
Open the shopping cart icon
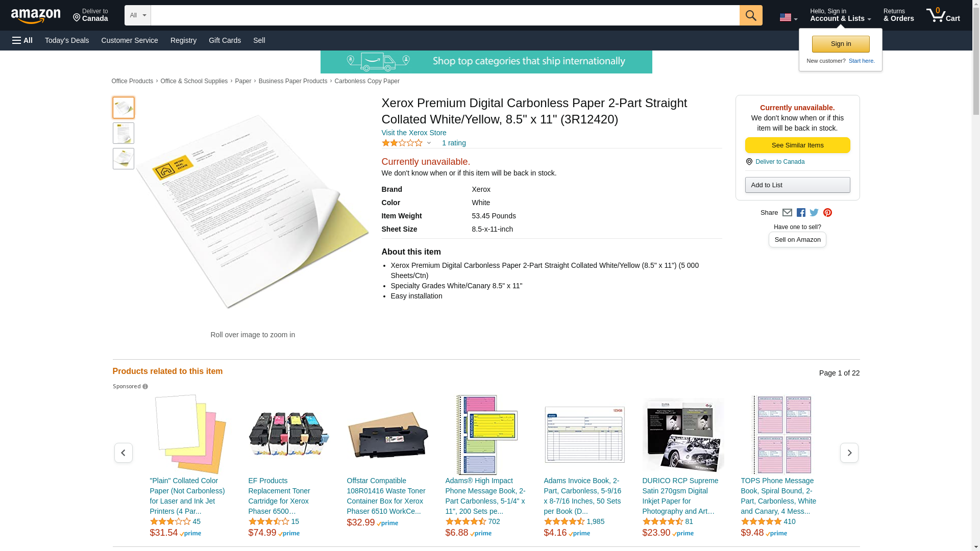click(x=943, y=15)
